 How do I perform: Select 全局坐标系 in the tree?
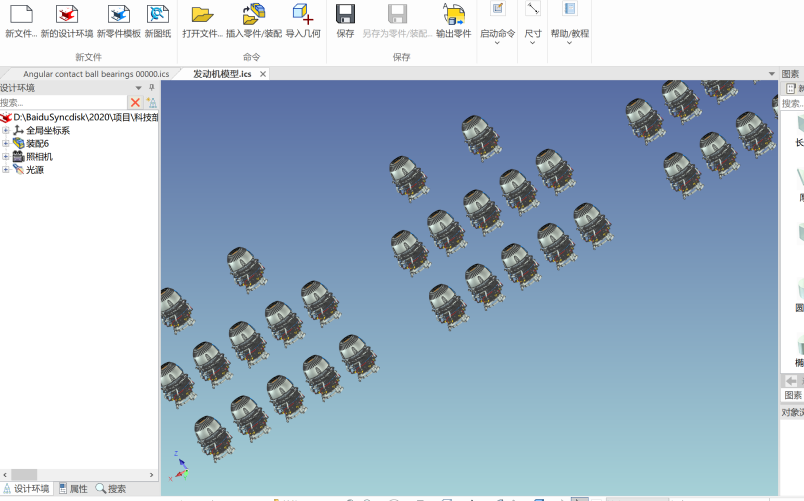[x=48, y=130]
